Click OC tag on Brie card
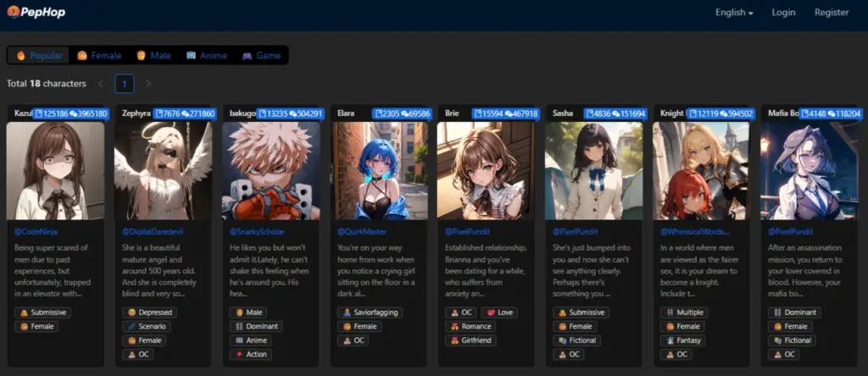 click(460, 312)
